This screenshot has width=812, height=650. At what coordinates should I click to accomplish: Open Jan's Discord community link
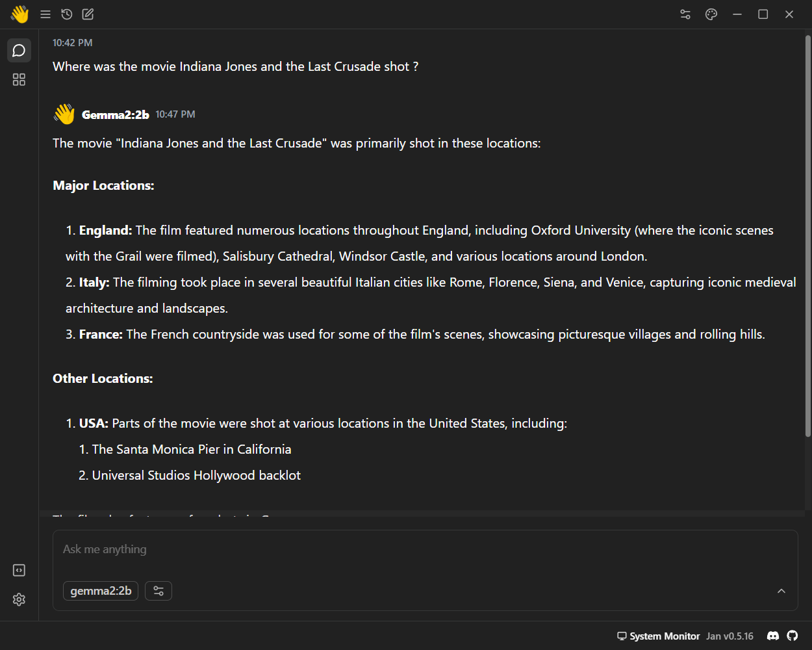pos(773,636)
